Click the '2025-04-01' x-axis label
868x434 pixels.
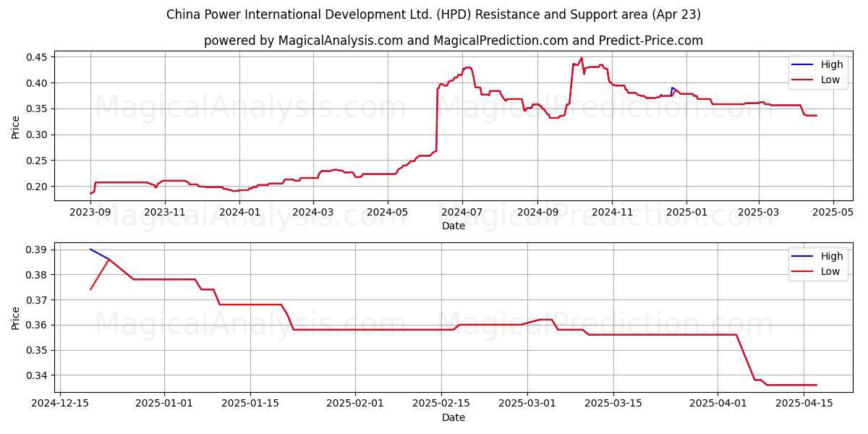click(719, 404)
